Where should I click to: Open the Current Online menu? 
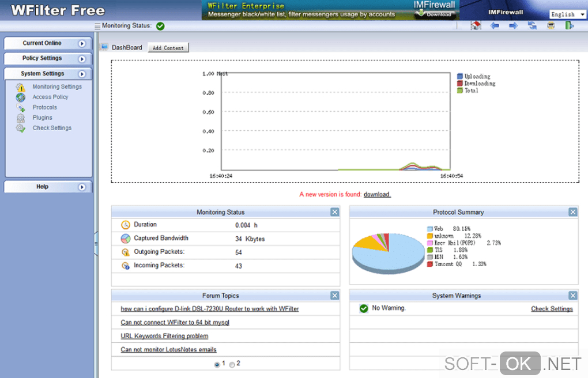coord(48,43)
